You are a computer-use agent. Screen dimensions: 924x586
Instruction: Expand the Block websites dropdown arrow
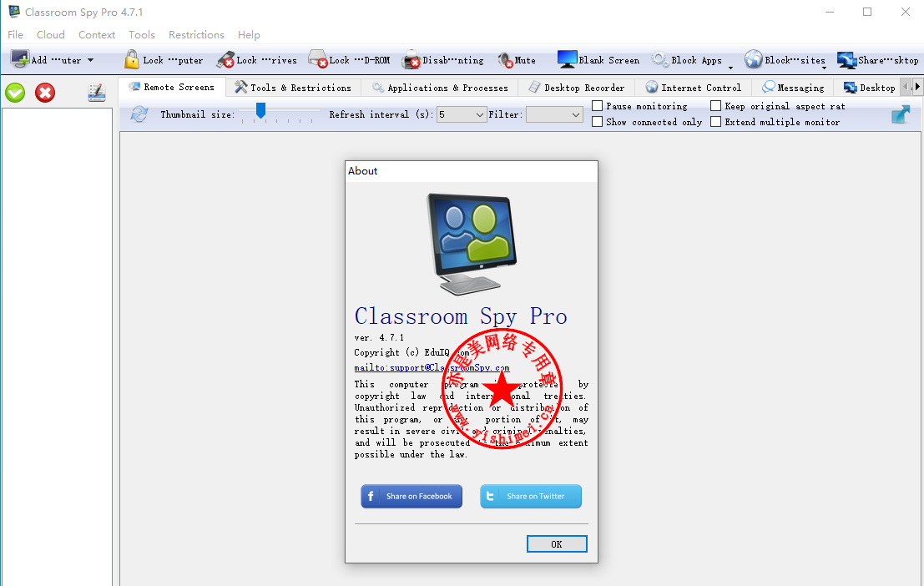coord(824,67)
